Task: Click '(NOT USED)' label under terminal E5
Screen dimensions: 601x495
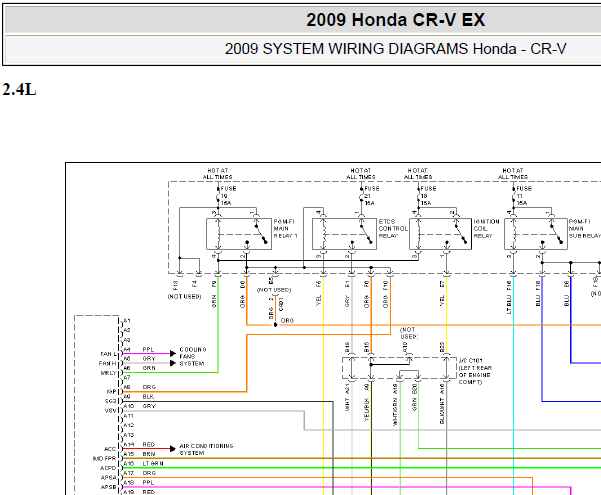Action: tap(274, 290)
